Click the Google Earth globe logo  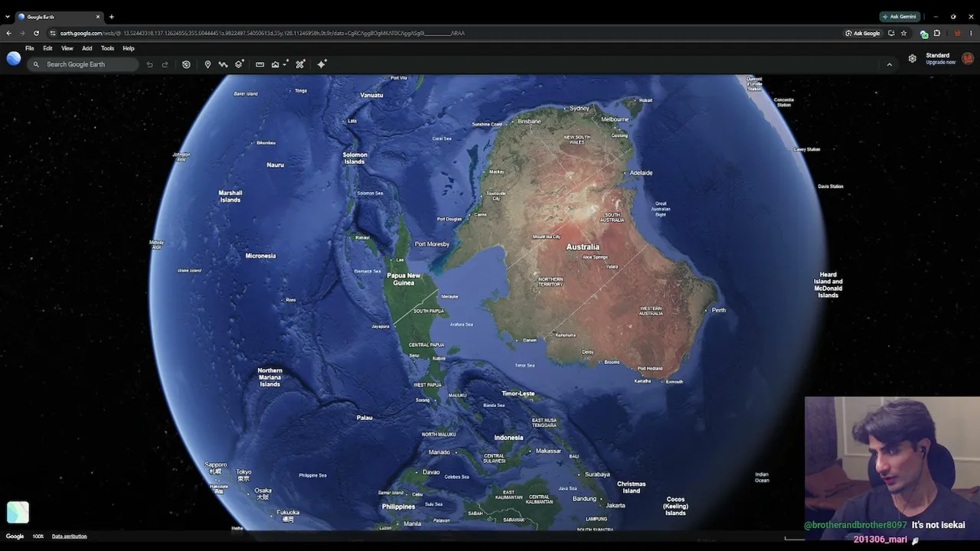[x=14, y=59]
